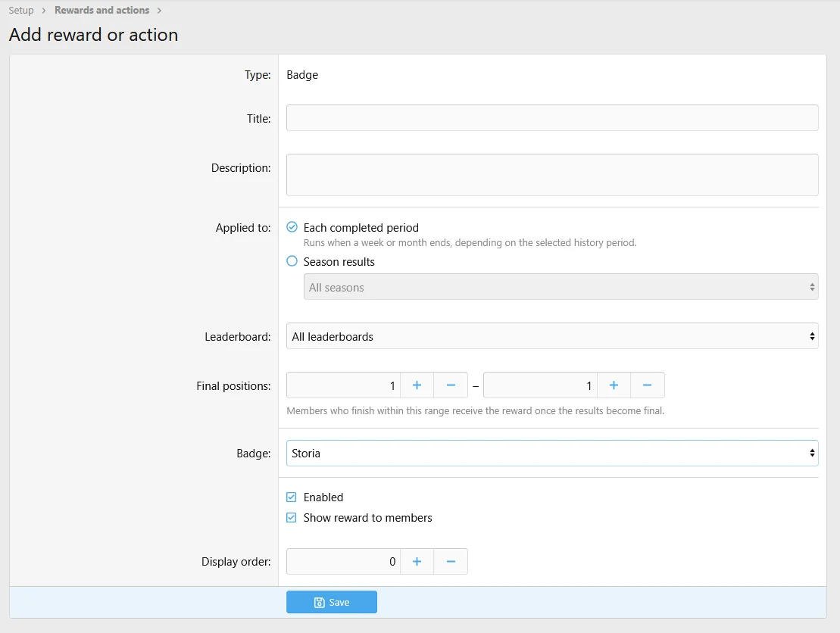Select Season results radio option
840x633 pixels.
292,261
